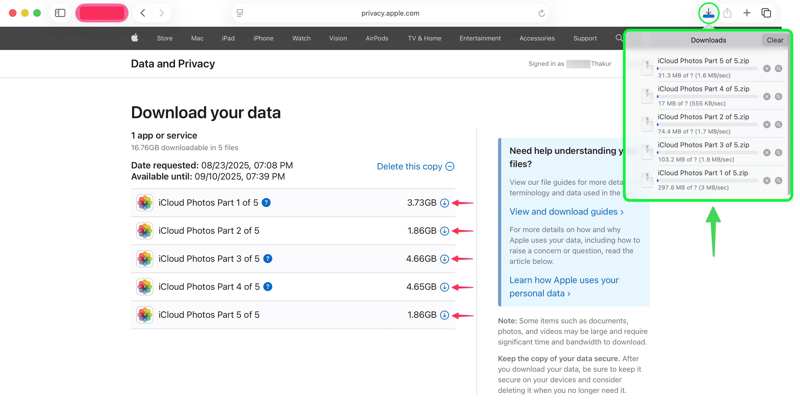Screen dimensions: 800x409
Task: Show Part 3 of 5.zip in Finder
Action: (x=778, y=152)
